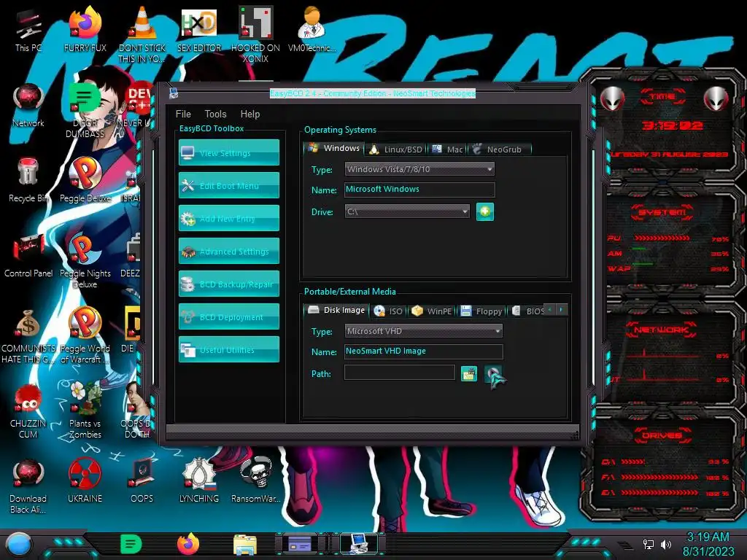747x560 pixels.
Task: Open taskbar clock showing 3:19 AM
Action: [x=708, y=544]
